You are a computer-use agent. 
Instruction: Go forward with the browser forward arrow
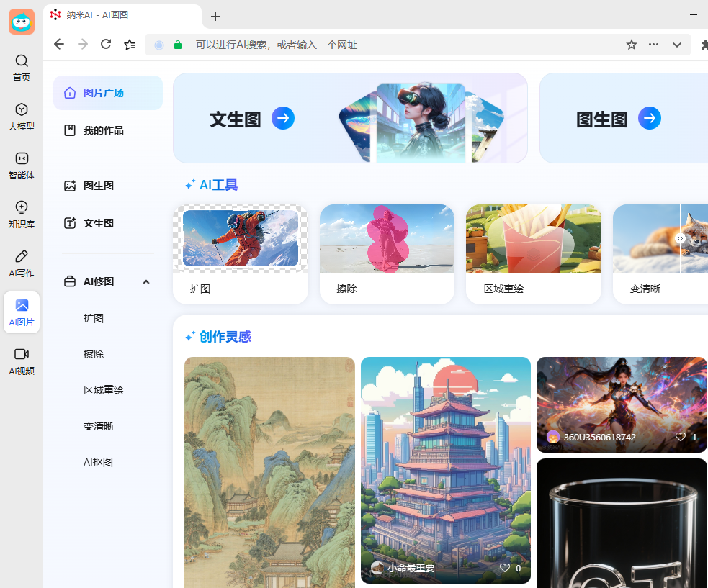[x=83, y=44]
